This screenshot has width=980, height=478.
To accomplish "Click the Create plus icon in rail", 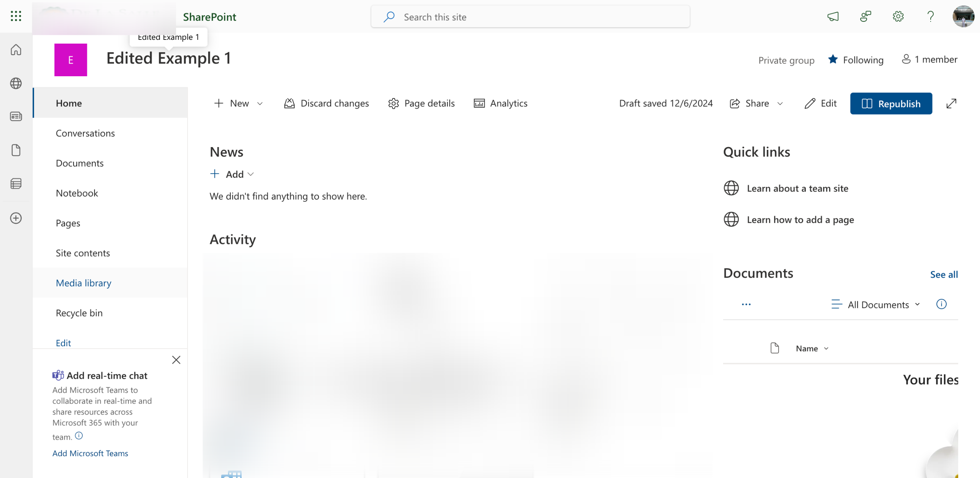I will pos(16,218).
